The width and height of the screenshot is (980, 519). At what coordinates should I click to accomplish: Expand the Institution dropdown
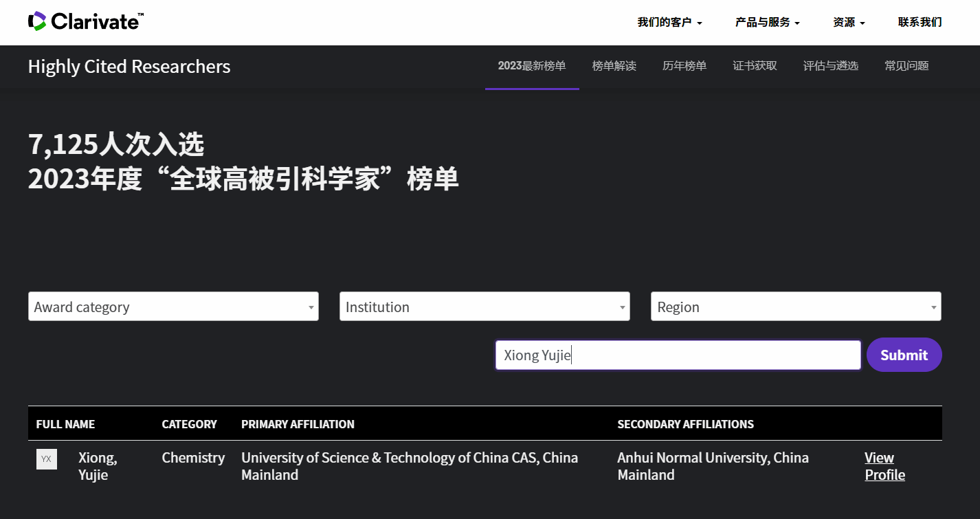click(x=485, y=307)
